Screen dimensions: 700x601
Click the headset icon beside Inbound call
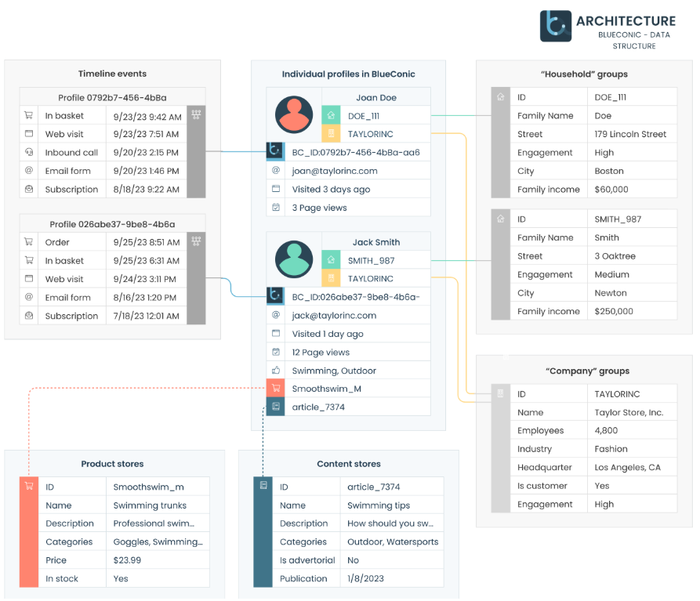click(x=28, y=152)
